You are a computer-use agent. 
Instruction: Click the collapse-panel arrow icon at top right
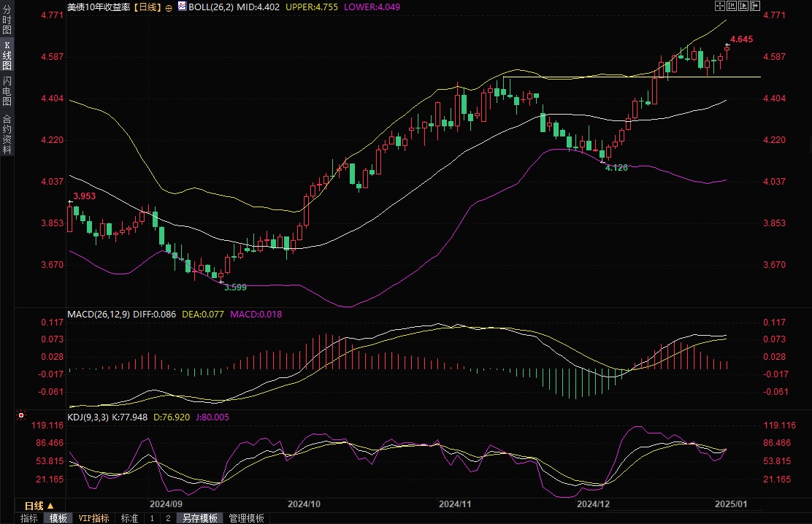[x=756, y=6]
